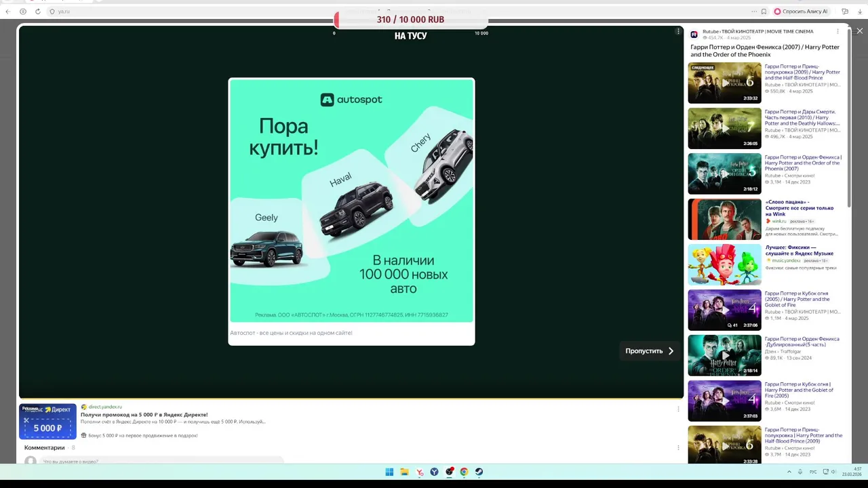Open Half-Blood Prince 2:33:28 thumbnail at bottom
Viewport: 868px width, 488px height.
pyautogui.click(x=724, y=445)
